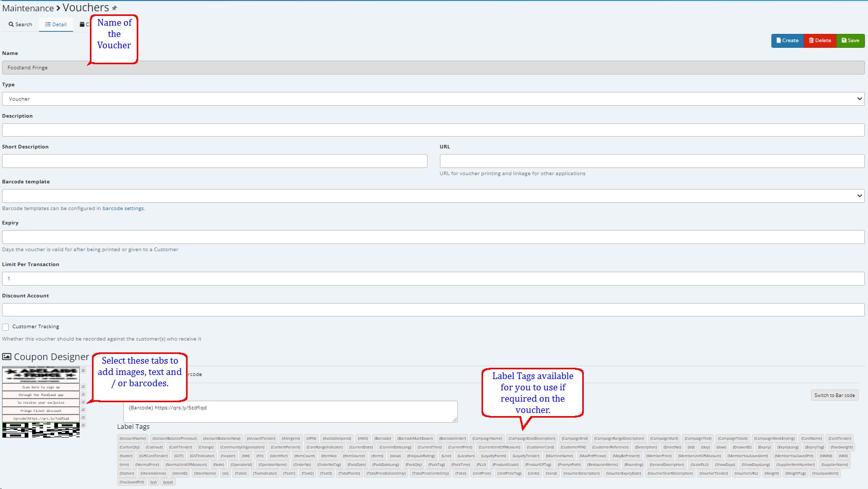Follow the barcode settings link

point(123,209)
